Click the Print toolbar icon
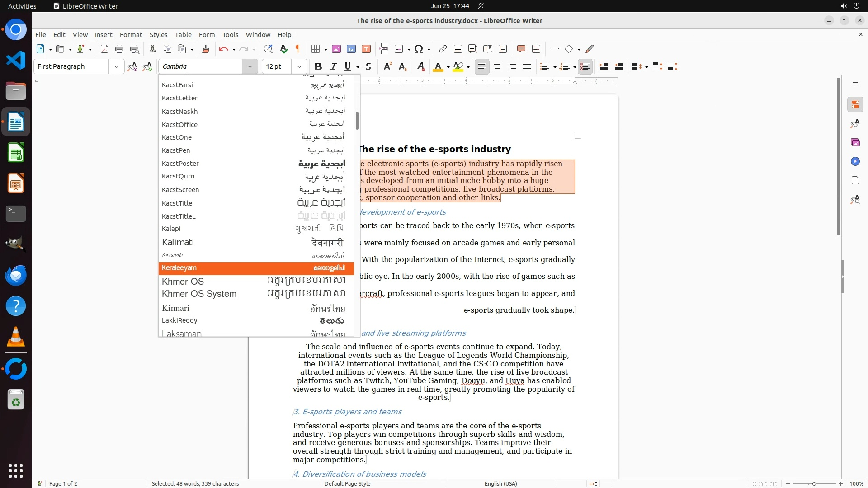The width and height of the screenshot is (868, 488). click(119, 49)
